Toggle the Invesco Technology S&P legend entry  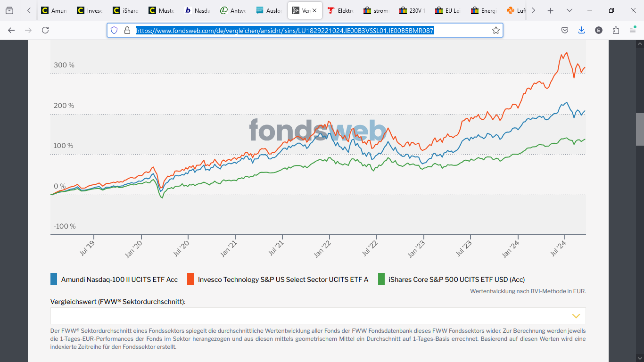pos(278,280)
